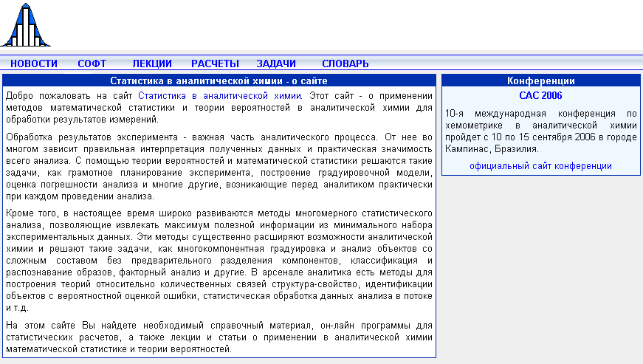Viewport: 643px width, 364px height.
Task: Open the НОВОСТИ menu item
Action: (x=34, y=64)
